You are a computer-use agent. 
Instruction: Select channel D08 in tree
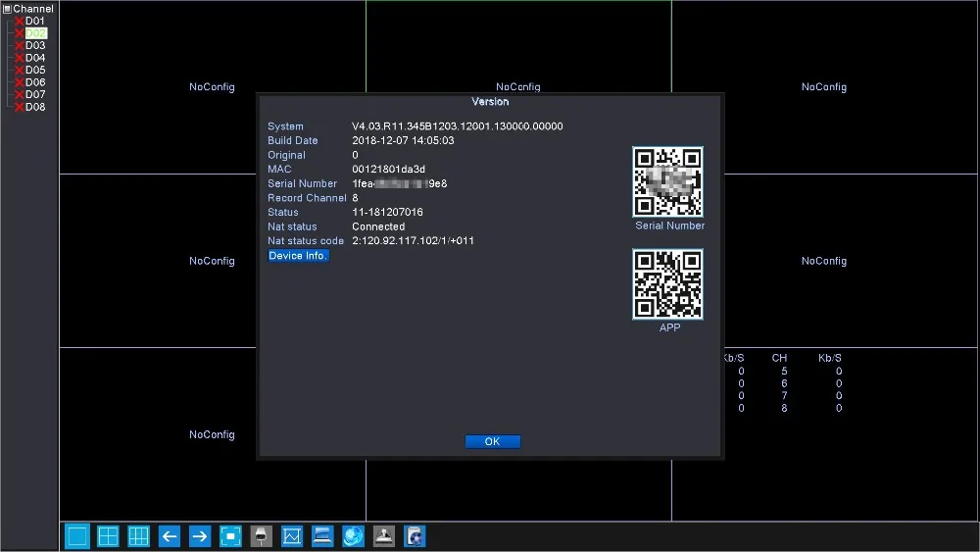click(35, 107)
